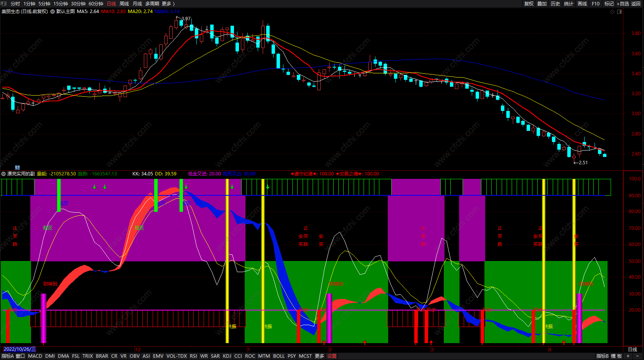Switch to 分时 intraday view

point(15,3)
